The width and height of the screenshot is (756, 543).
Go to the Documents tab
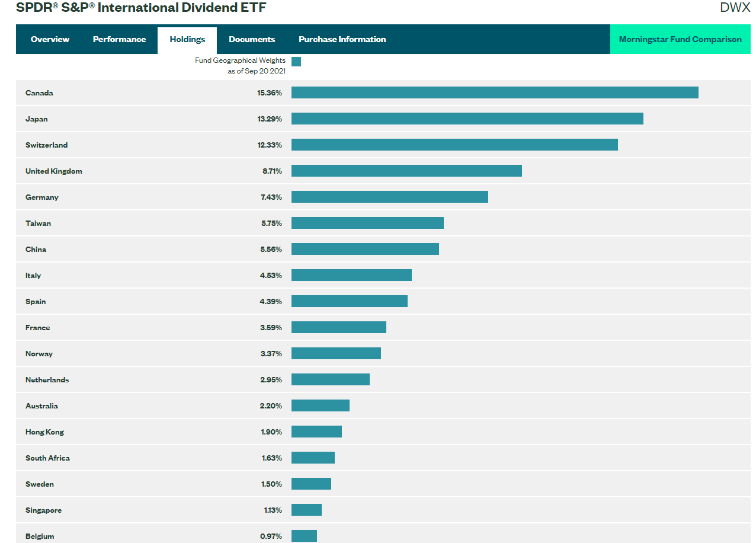(x=252, y=39)
